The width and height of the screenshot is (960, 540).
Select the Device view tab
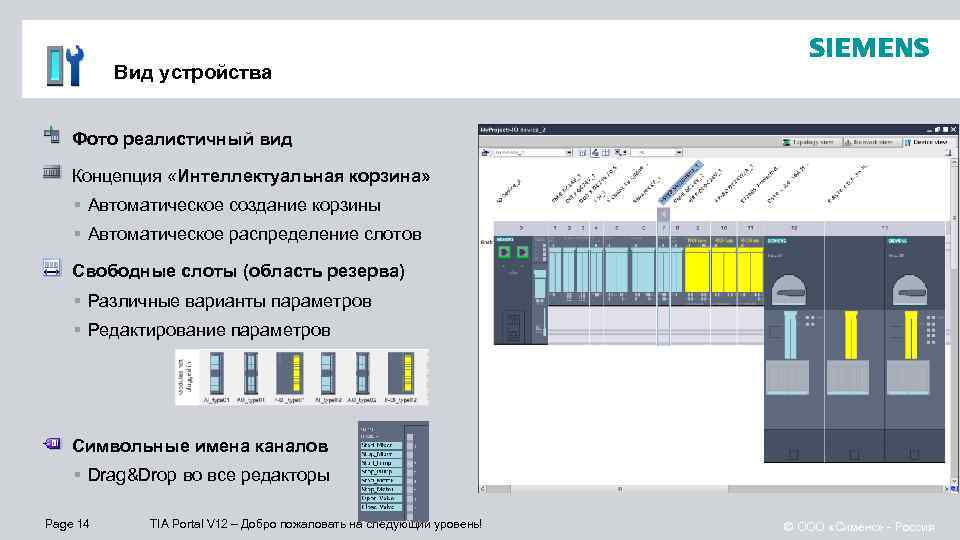click(x=926, y=142)
